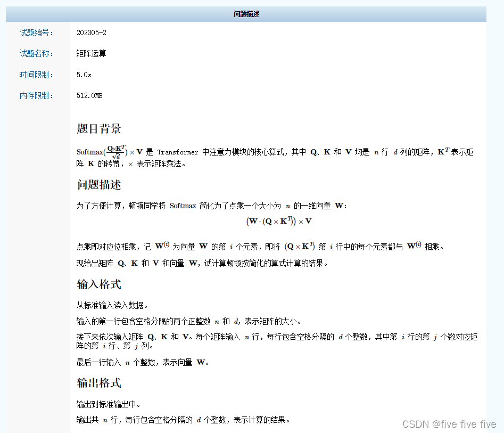This screenshot has width=504, height=433.
Task: Click the Transformer keyword in background text
Action: point(177,151)
